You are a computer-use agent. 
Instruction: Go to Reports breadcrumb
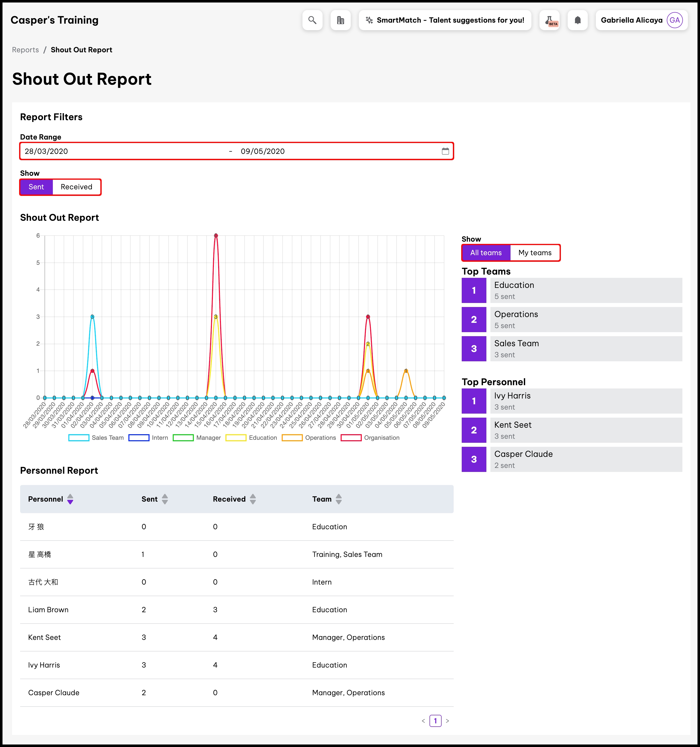point(25,50)
